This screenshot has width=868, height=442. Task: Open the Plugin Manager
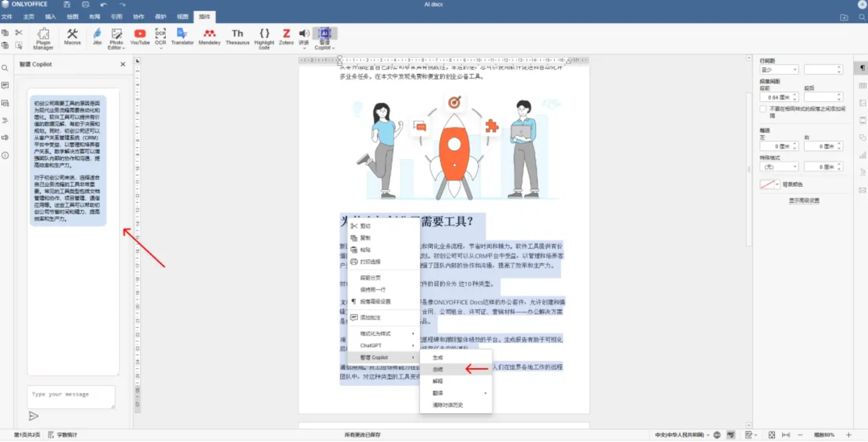(43, 38)
